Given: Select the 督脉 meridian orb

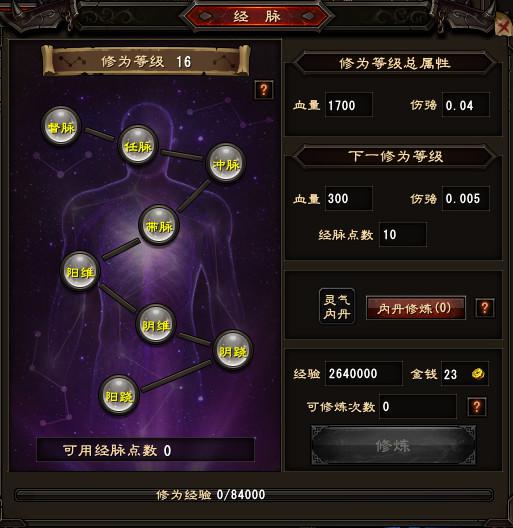Looking at the screenshot, I should [61, 126].
